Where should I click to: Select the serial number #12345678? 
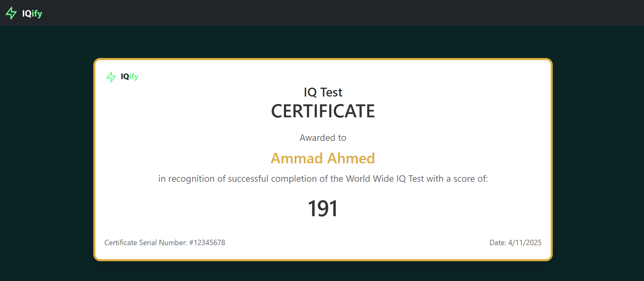[x=207, y=242]
